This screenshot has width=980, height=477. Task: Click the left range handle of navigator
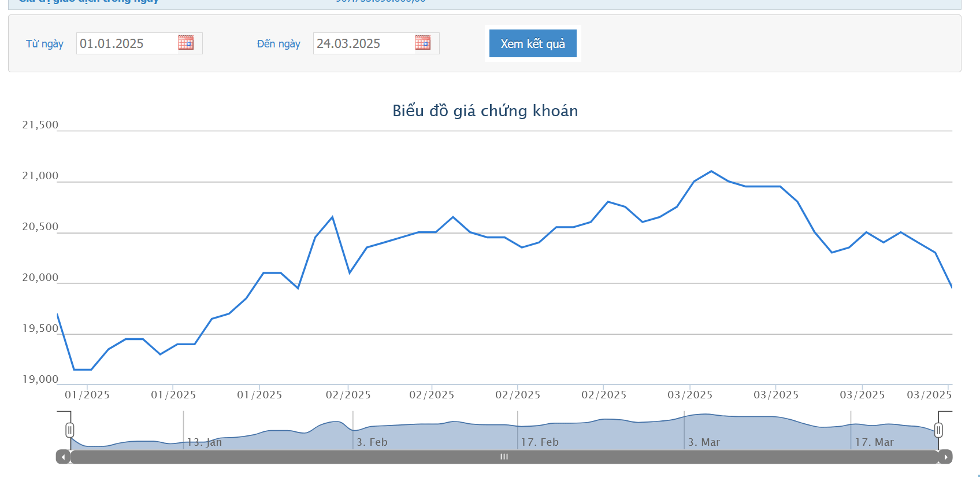pyautogui.click(x=70, y=430)
